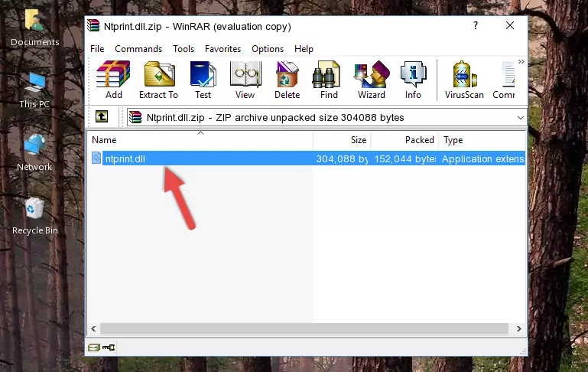Open the View file tool

pyautogui.click(x=245, y=80)
